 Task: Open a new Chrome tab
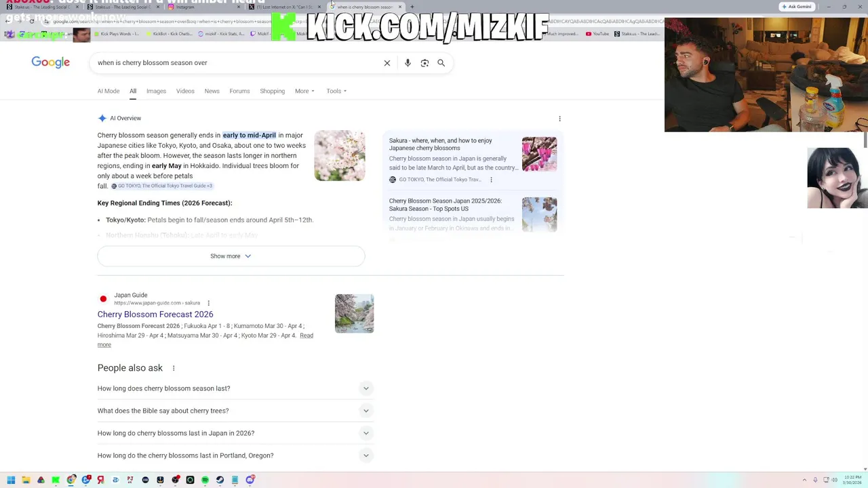pos(412,7)
